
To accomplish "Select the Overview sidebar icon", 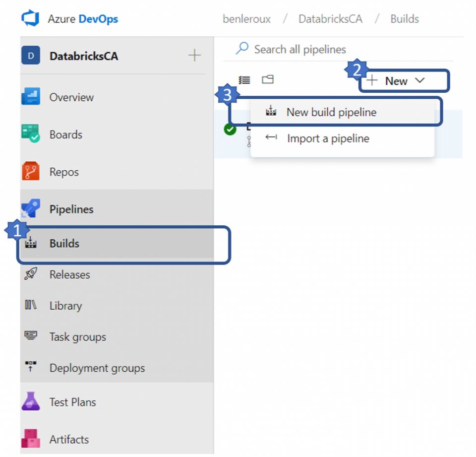I will (32, 97).
